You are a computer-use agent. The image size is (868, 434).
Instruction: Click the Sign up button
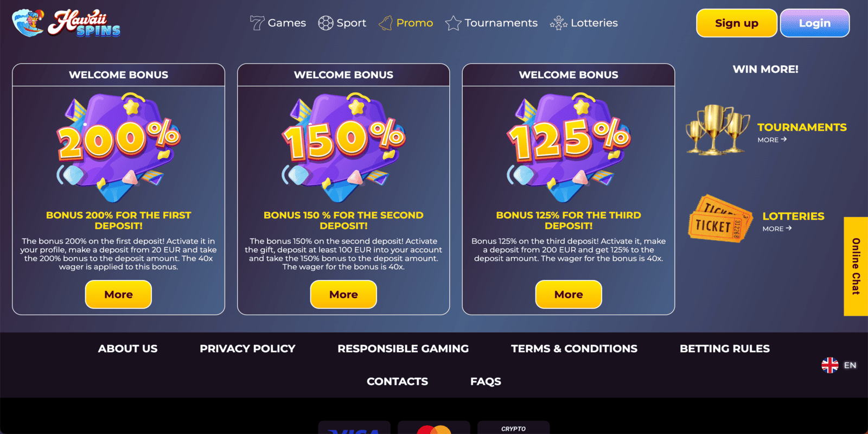coord(737,23)
